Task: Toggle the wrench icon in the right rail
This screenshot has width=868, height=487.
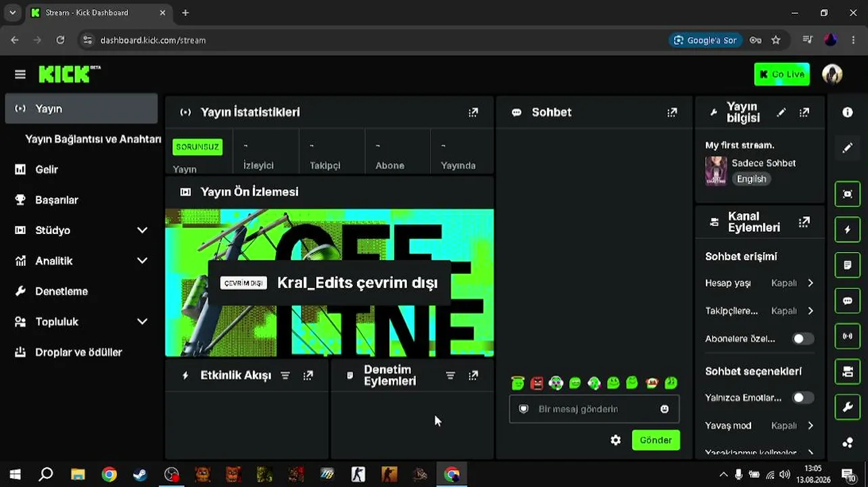Action: click(x=848, y=407)
